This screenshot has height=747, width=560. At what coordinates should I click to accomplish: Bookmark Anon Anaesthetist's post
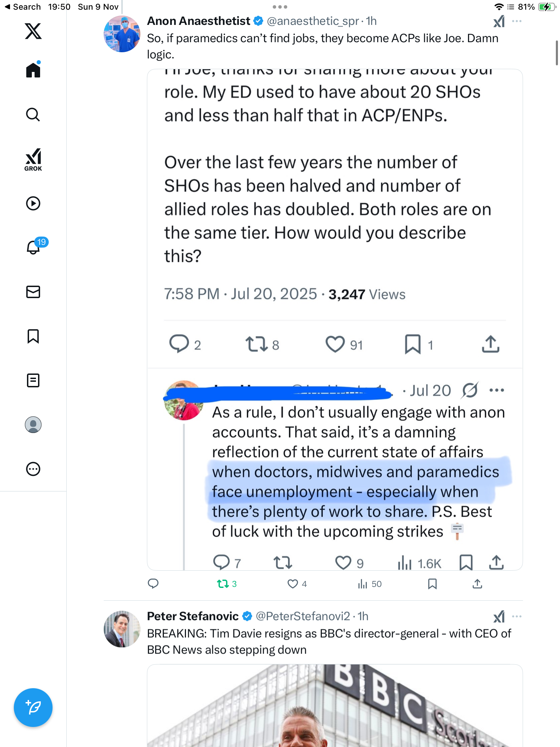click(432, 584)
